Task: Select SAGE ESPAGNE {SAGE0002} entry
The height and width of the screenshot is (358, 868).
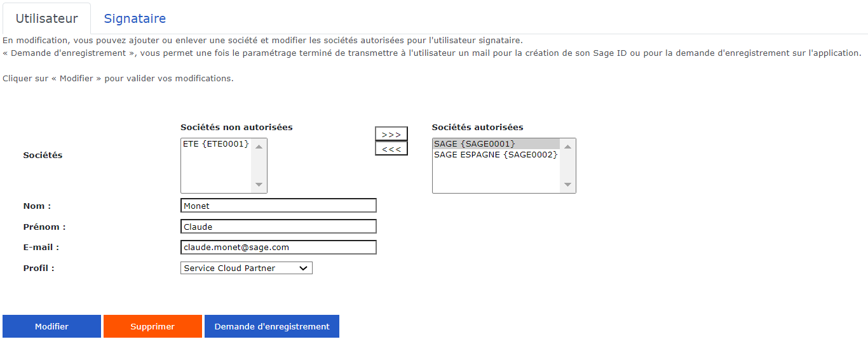Action: (x=495, y=155)
